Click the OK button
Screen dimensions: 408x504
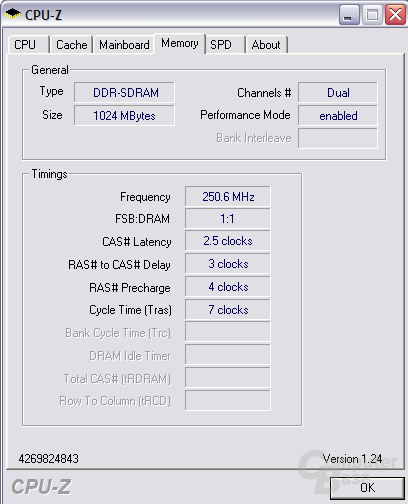(x=367, y=488)
